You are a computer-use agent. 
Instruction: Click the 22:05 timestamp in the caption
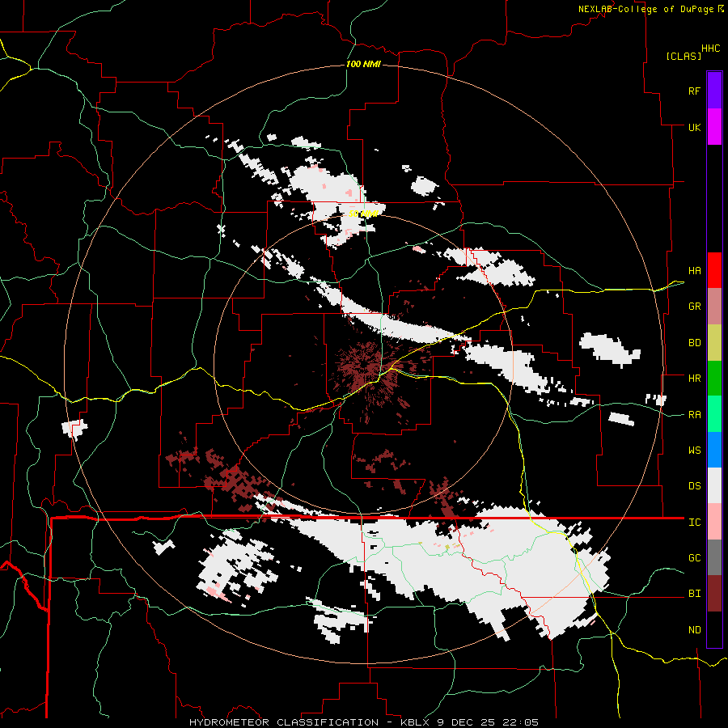point(522,722)
